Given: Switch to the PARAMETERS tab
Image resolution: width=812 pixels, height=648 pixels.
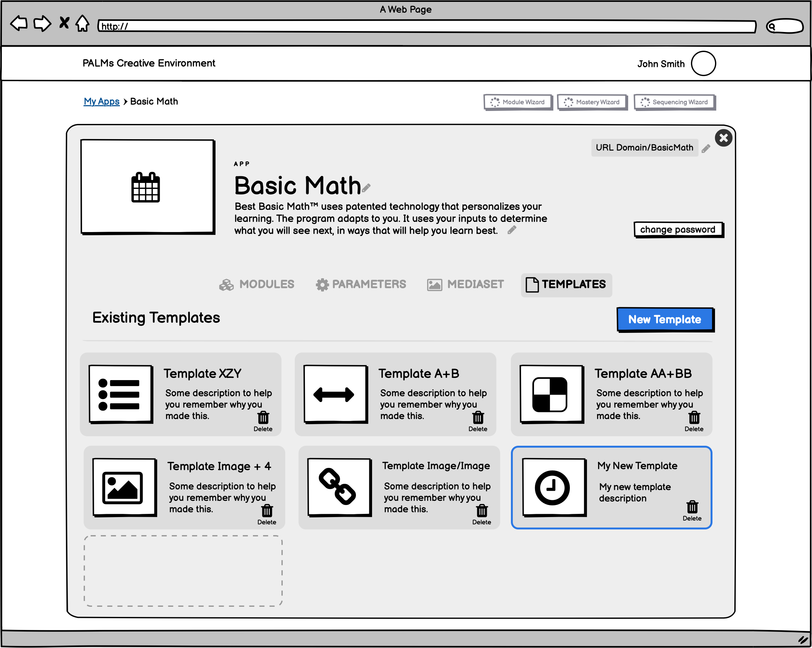Looking at the screenshot, I should coord(361,284).
